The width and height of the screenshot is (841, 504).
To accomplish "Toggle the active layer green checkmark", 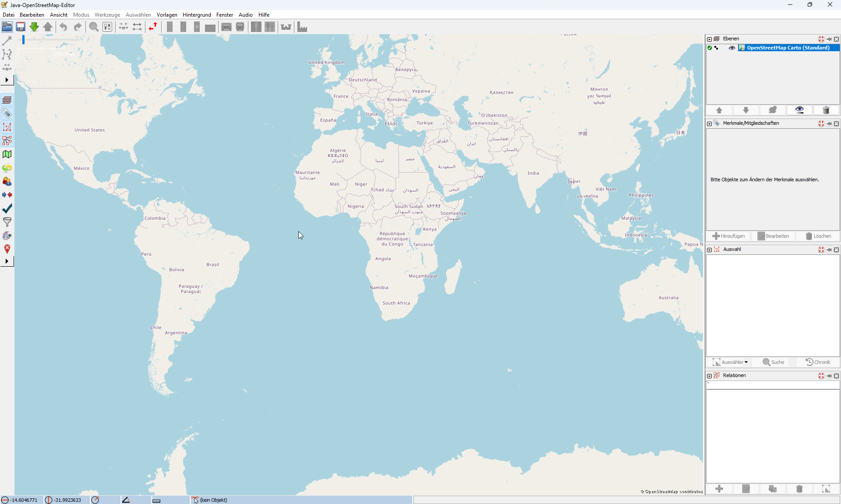I will click(710, 48).
